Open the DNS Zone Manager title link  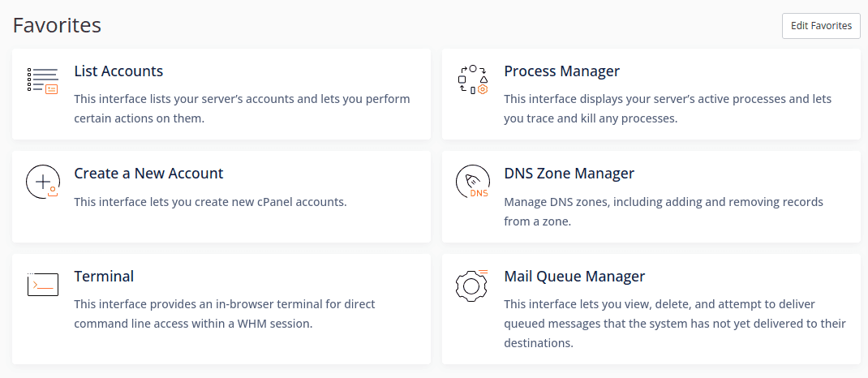point(569,174)
